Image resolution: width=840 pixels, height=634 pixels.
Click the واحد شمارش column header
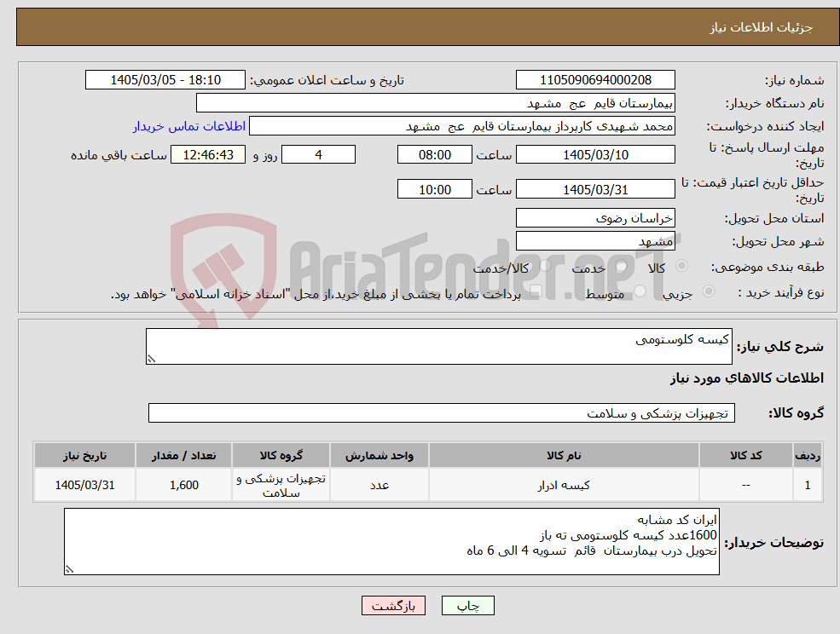coord(379,455)
